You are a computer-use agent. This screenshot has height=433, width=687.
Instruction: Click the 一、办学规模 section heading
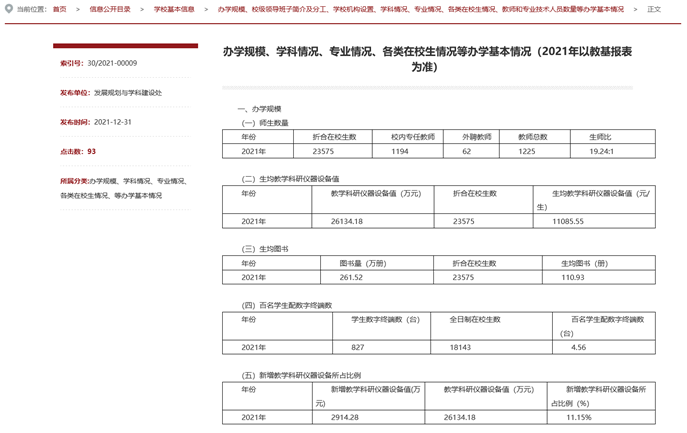[259, 108]
